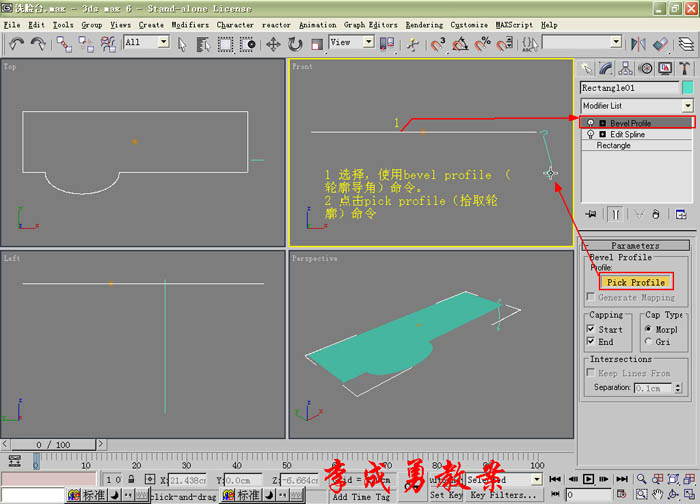Click Bind to Space Warp icon

pos(108,44)
